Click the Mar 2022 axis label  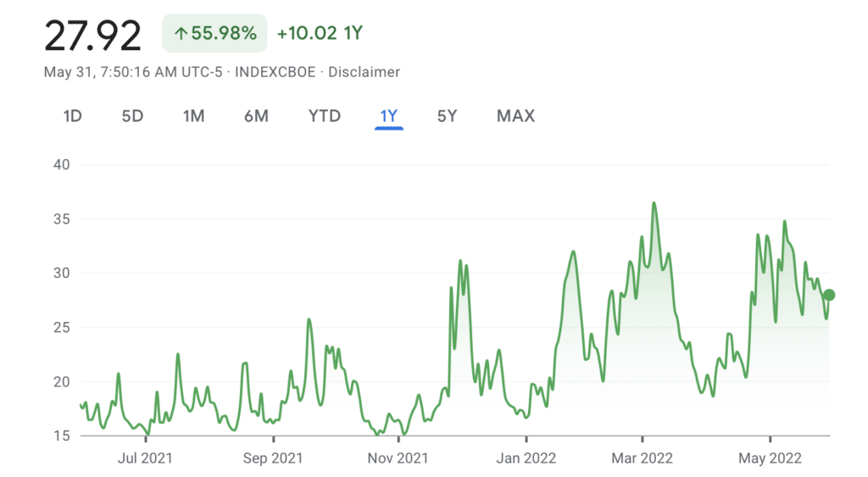click(x=643, y=458)
